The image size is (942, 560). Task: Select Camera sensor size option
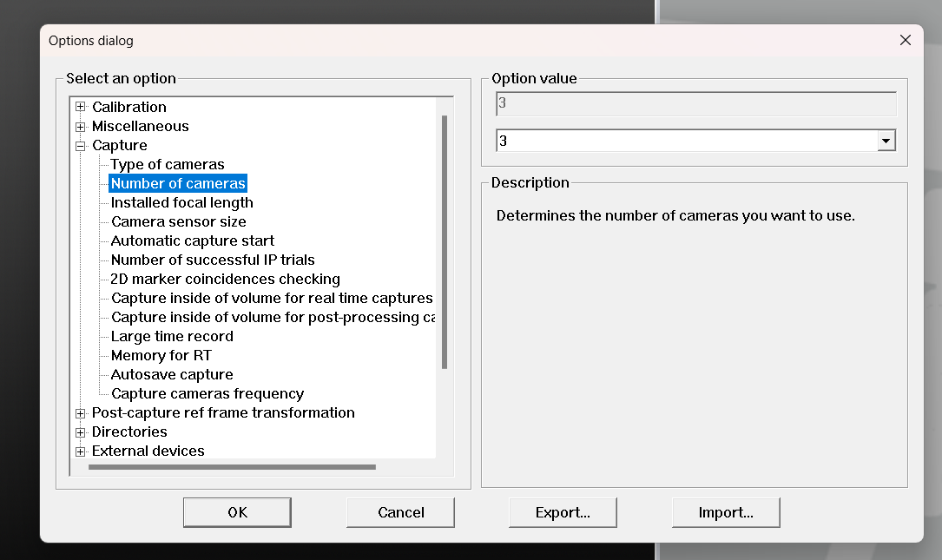click(178, 222)
